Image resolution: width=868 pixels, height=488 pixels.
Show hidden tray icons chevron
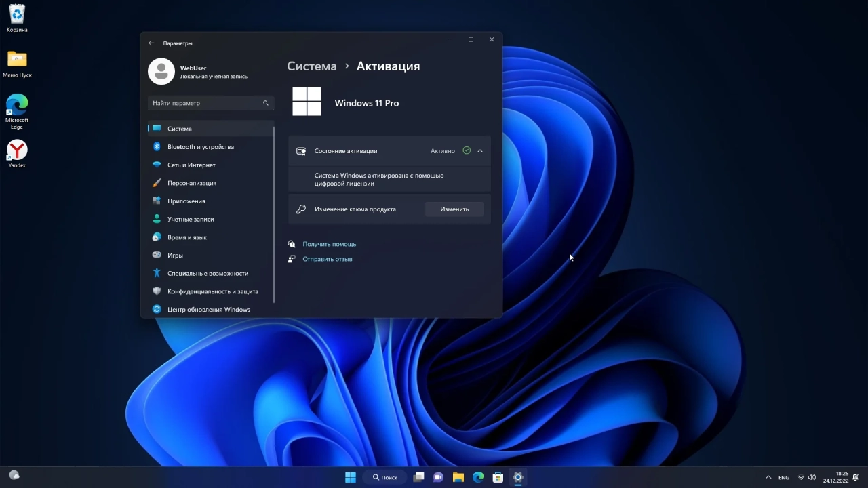pos(768,477)
